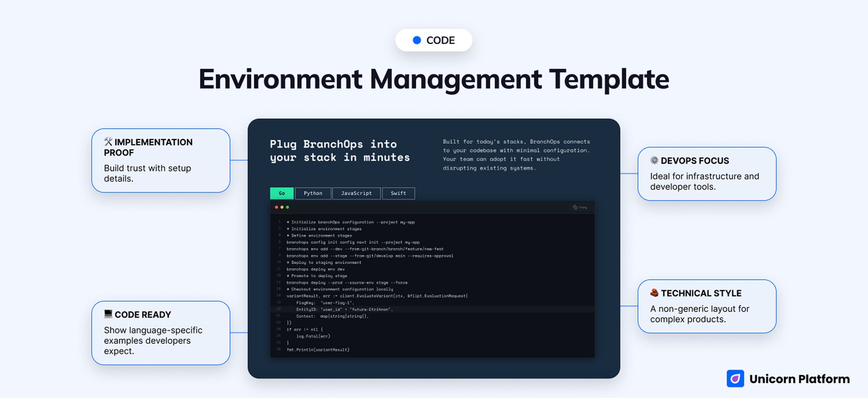The width and height of the screenshot is (868, 398).
Task: Switch to the Python tab
Action: coord(313,193)
